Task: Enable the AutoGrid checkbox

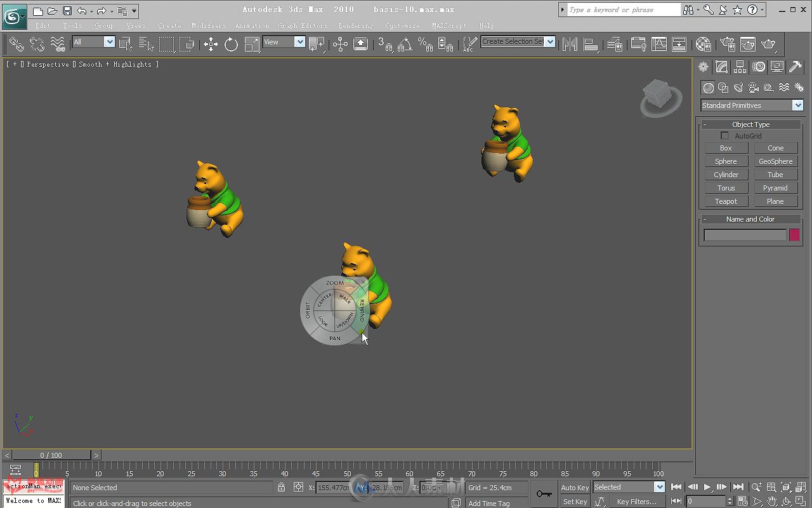Action: (724, 136)
